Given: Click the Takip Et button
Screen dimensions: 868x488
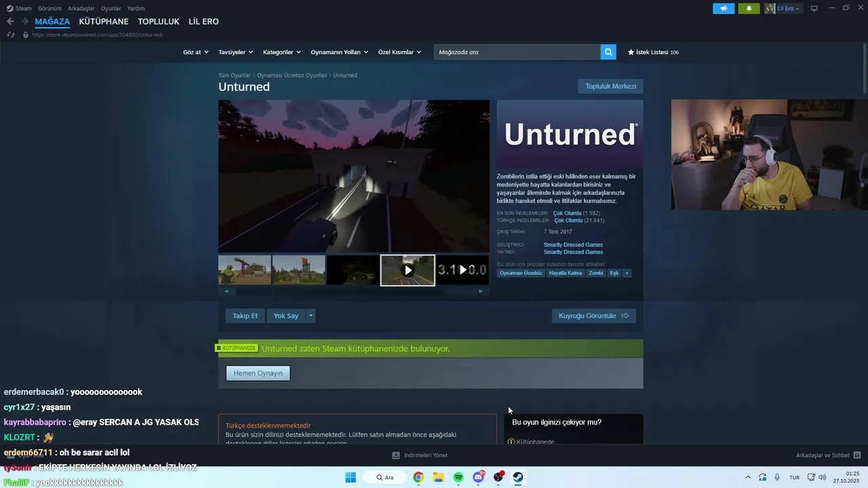Looking at the screenshot, I should point(245,316).
